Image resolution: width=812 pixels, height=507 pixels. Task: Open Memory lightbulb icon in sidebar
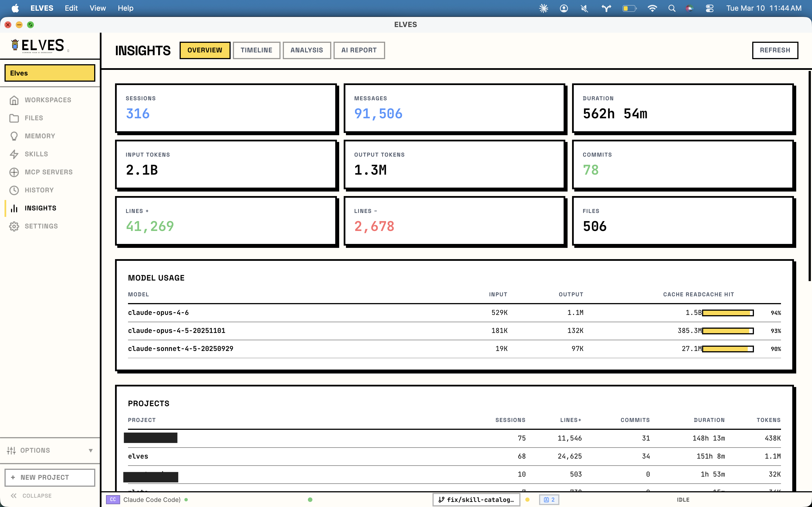pyautogui.click(x=14, y=136)
